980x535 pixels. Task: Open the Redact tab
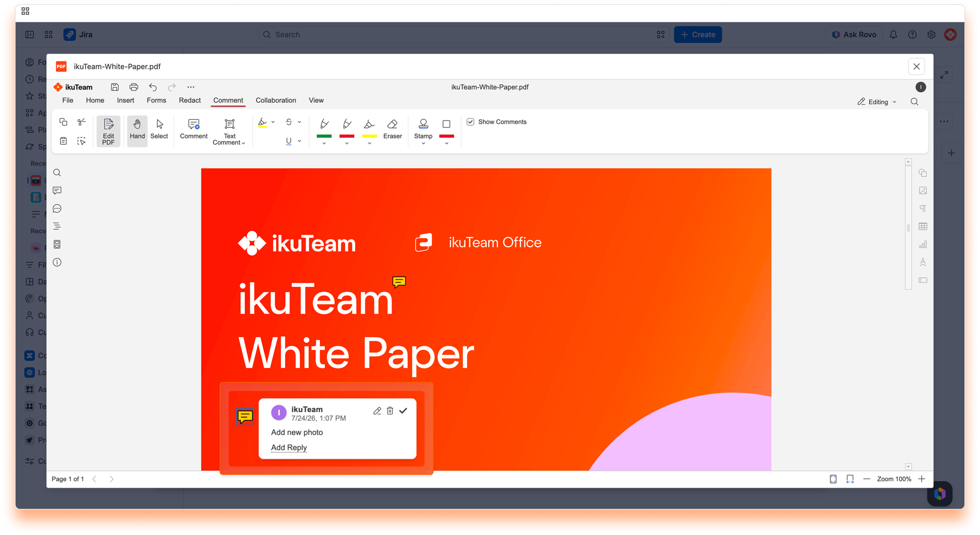(x=189, y=100)
